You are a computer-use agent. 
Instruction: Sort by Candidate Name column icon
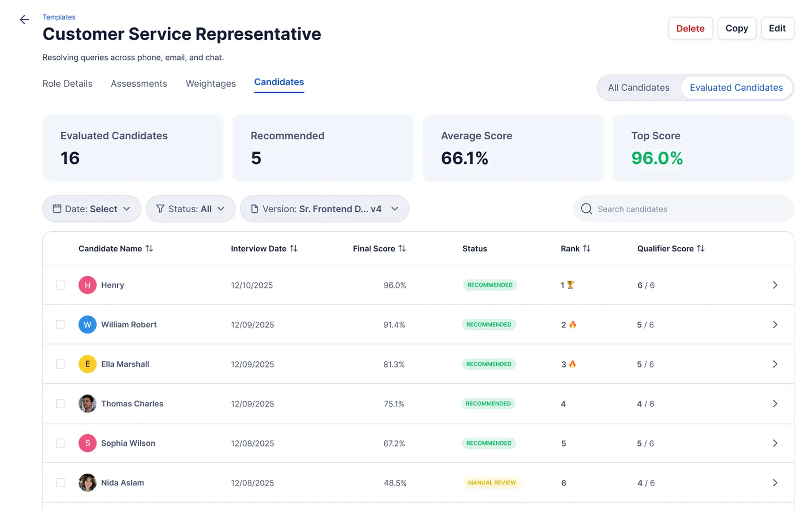tap(149, 248)
